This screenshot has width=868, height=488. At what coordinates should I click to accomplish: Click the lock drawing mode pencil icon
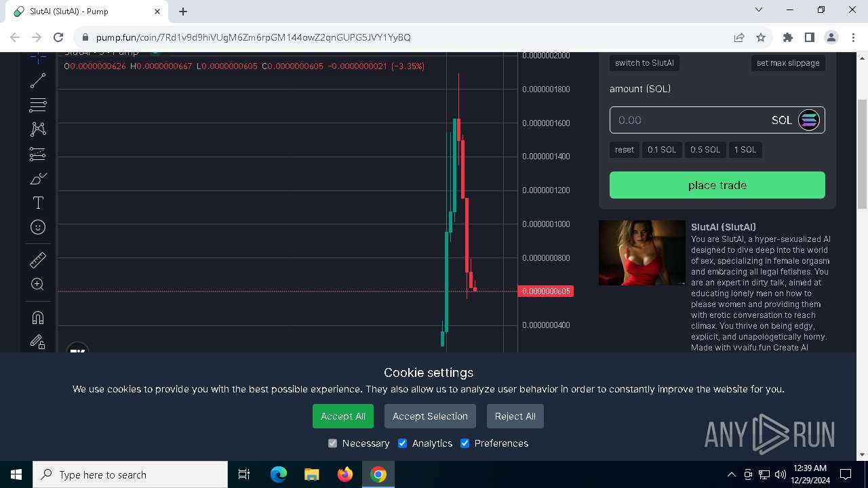point(38,342)
